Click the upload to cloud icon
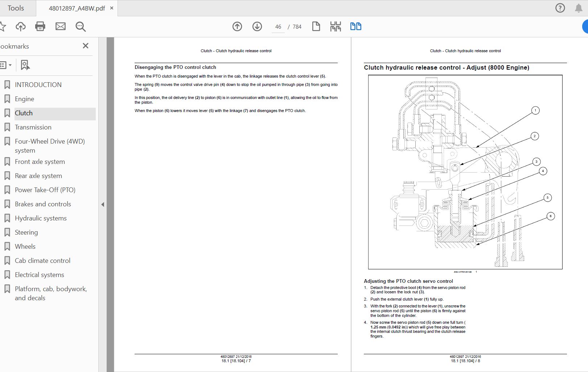Screen dimensions: 588x372 pos(21,26)
